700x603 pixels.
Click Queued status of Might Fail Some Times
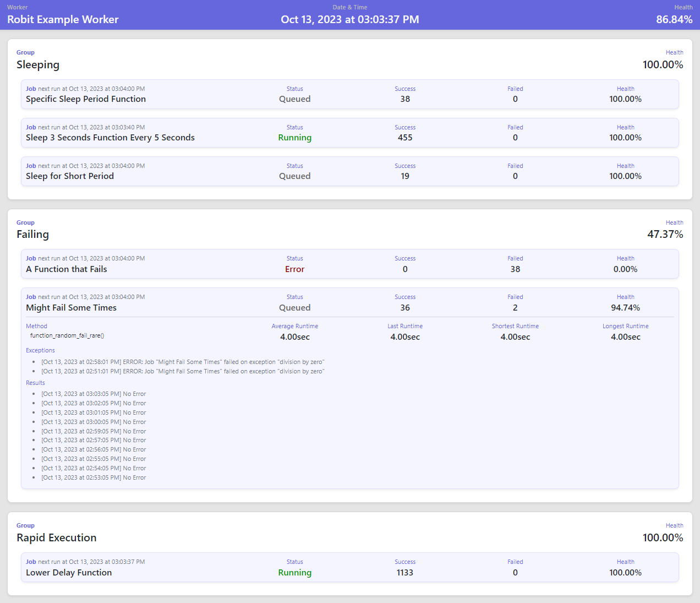tap(295, 308)
